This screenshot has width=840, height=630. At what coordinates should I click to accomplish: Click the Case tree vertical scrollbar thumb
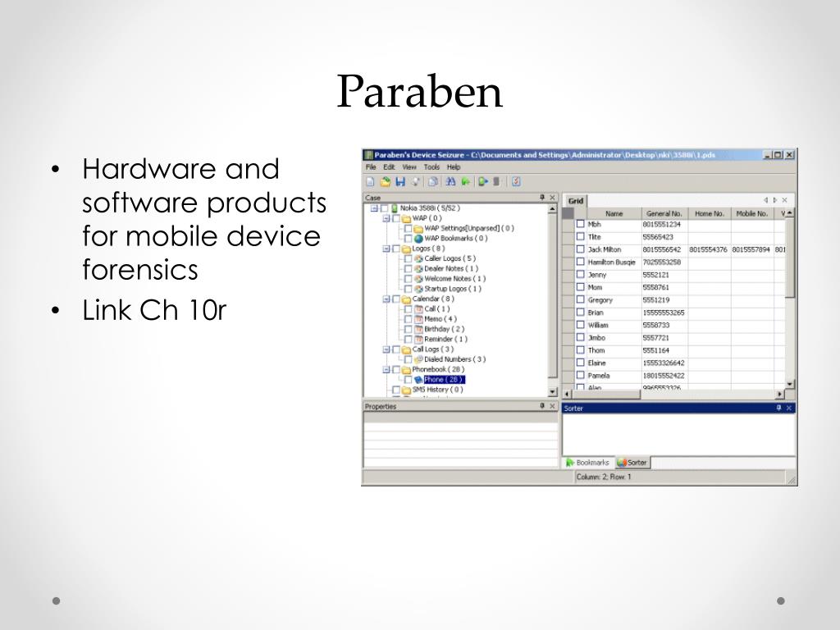click(x=552, y=296)
